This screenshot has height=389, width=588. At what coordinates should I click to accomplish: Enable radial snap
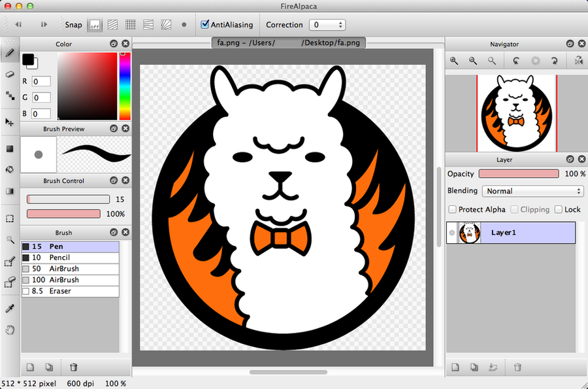click(x=166, y=25)
